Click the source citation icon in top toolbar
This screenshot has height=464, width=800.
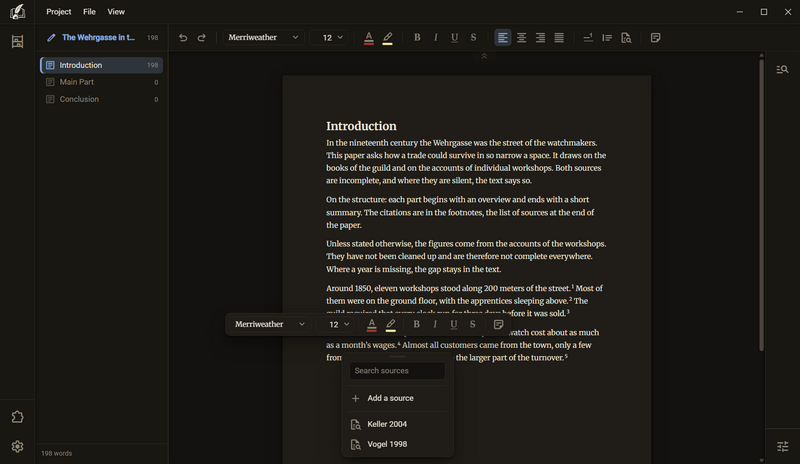point(626,38)
